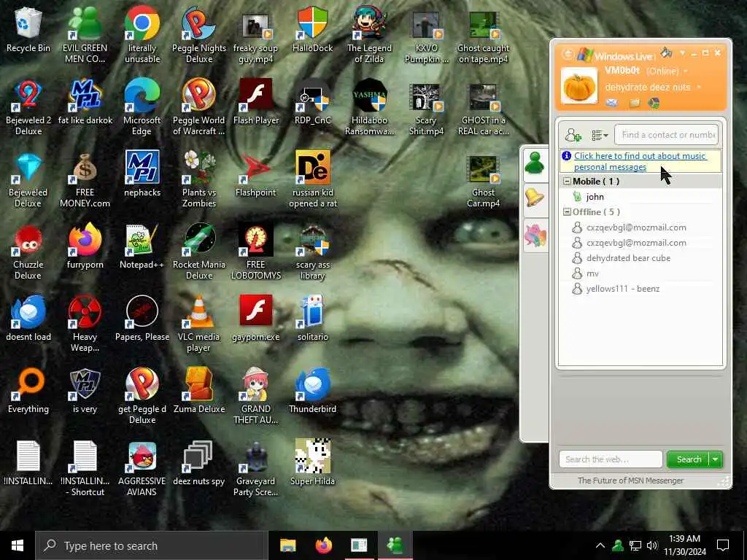
Task: Select the Zuma Deluxe desktop icon
Action: coord(199,391)
